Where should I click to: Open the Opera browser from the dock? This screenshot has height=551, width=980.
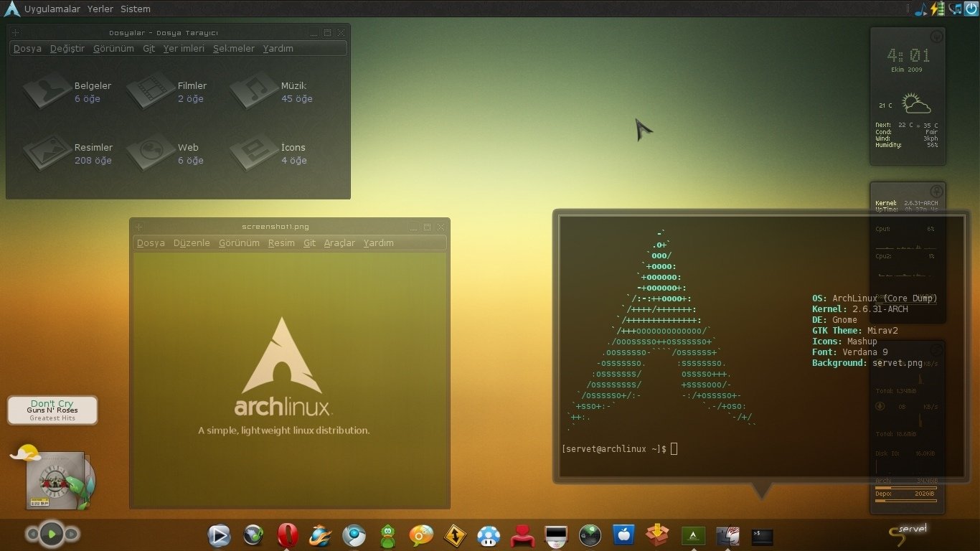click(x=288, y=535)
